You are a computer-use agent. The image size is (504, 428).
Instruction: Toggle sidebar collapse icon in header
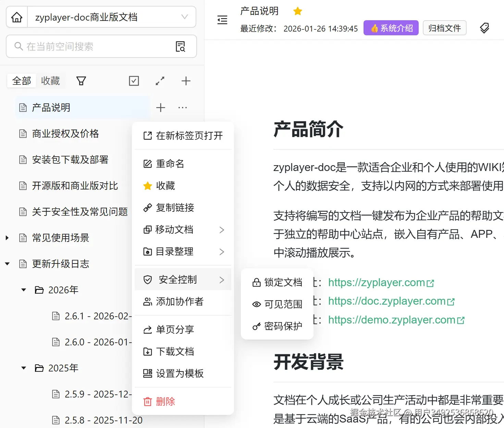tap(222, 20)
